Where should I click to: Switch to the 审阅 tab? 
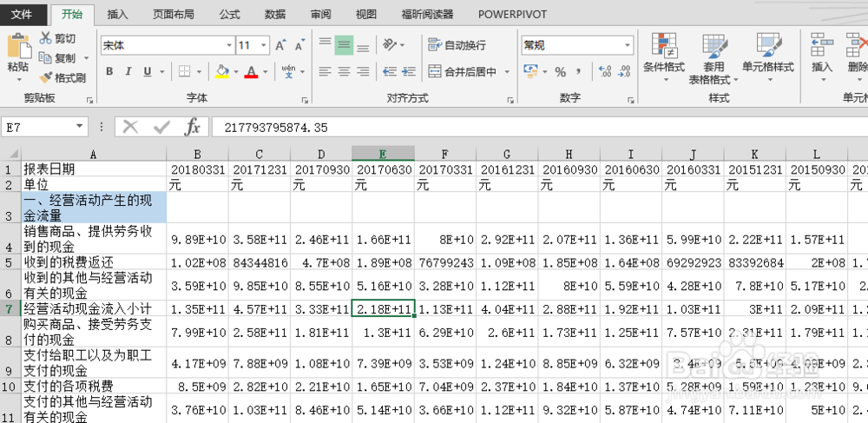click(x=320, y=15)
